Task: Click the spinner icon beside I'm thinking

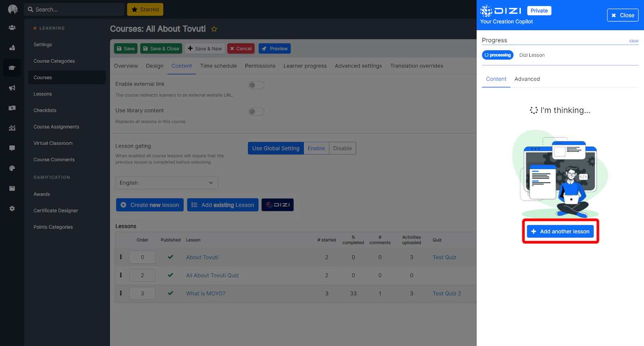Action: [534, 110]
